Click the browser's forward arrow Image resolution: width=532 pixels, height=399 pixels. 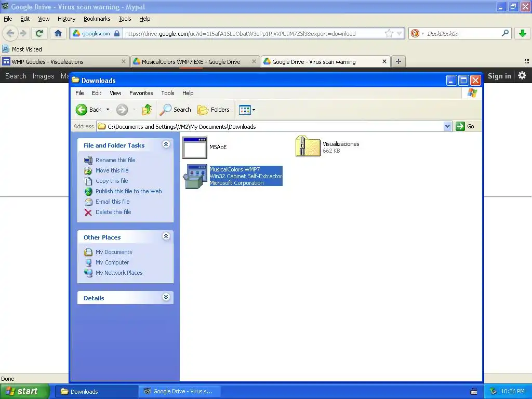pos(23,33)
